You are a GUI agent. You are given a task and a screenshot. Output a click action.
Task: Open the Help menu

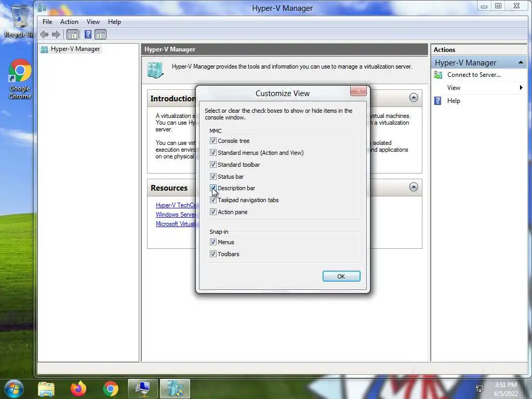pos(114,22)
